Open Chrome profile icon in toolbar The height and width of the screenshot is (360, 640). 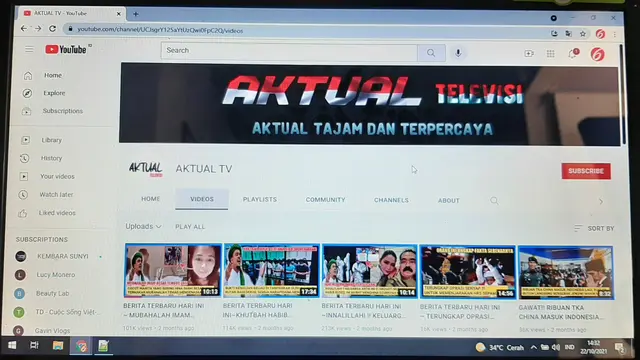(x=600, y=34)
